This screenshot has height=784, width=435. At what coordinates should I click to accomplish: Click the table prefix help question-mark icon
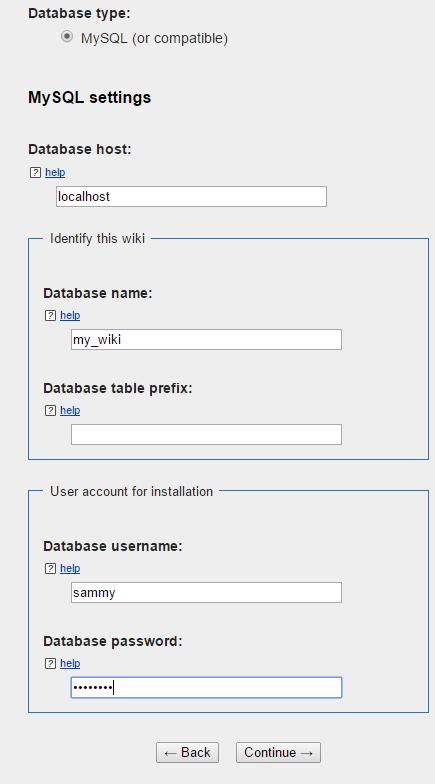(50, 410)
